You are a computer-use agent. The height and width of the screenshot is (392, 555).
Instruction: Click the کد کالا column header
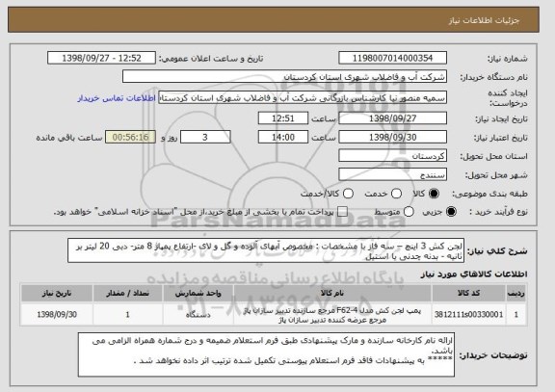click(x=468, y=293)
